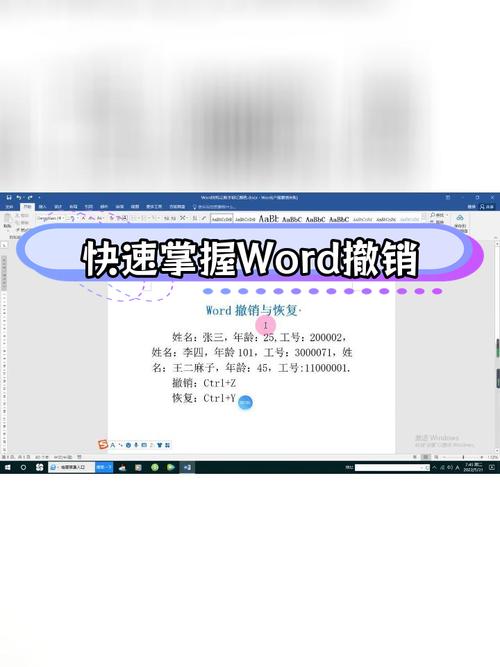The image size is (500, 667).
Task: Open the Ribbon Display Options button
Action: (448, 197)
